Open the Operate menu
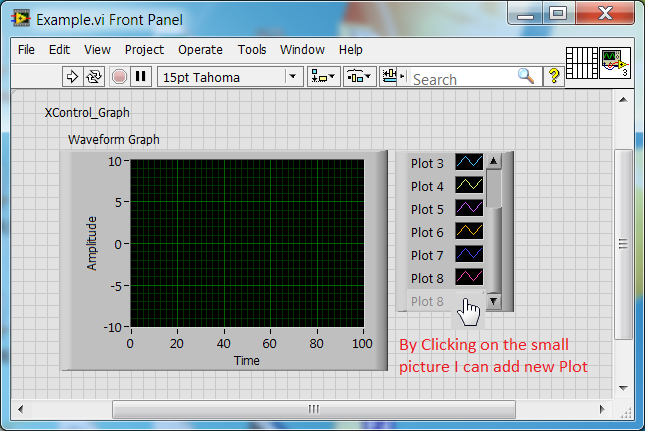 (x=200, y=49)
